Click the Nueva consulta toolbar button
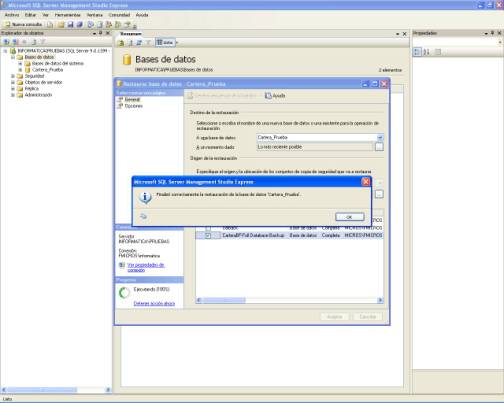 click(x=23, y=24)
